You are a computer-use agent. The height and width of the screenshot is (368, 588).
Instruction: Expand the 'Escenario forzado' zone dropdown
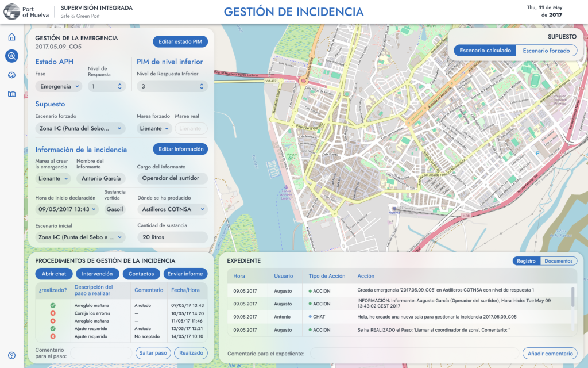click(80, 128)
